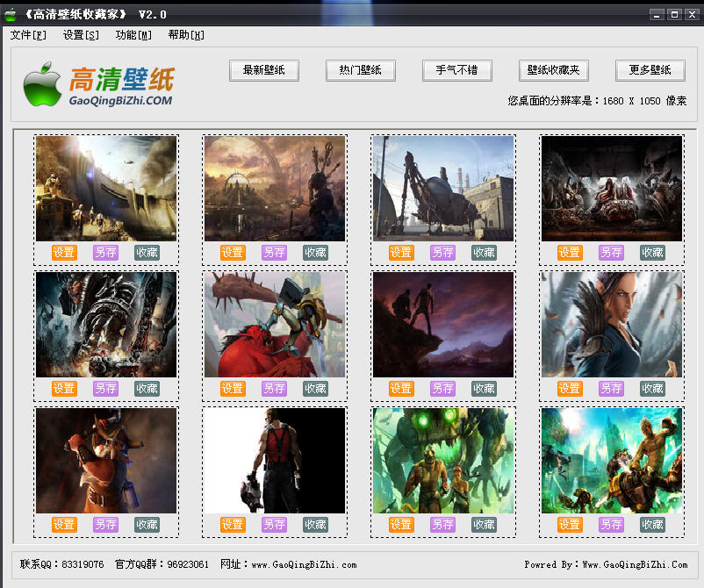Select the fantasy city arch wallpaper thumbnail

tap(275, 189)
